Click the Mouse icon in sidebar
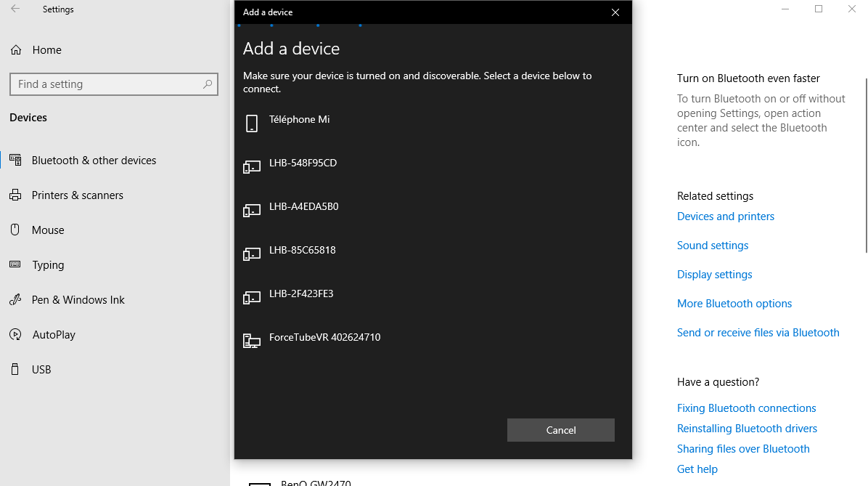868x486 pixels. point(15,230)
